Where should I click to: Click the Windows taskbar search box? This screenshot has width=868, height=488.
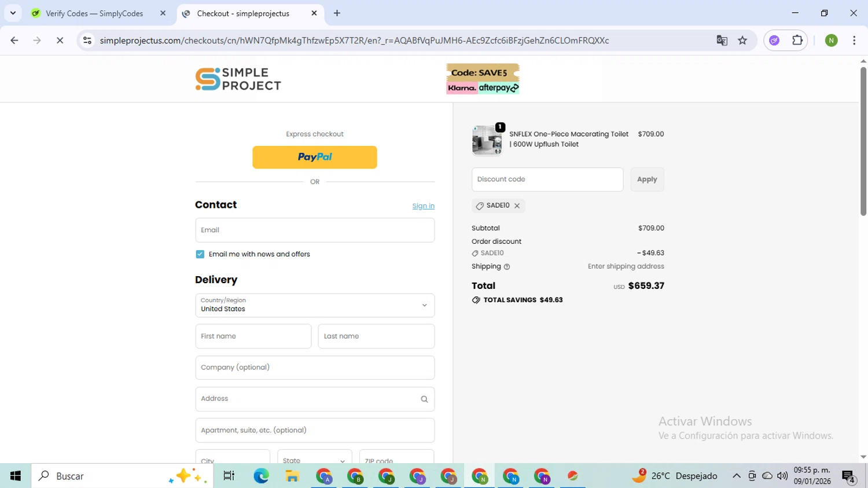pyautogui.click(x=122, y=476)
